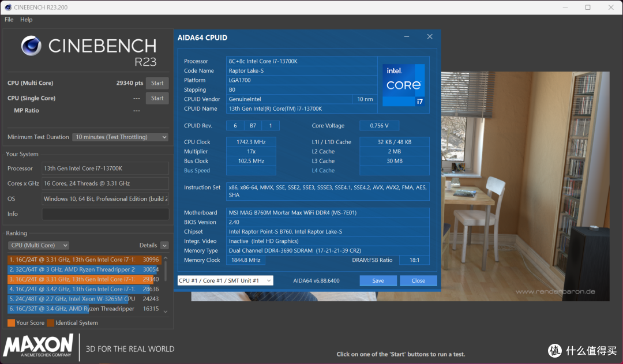Click the ranking list scroll-up arrow

[166, 258]
